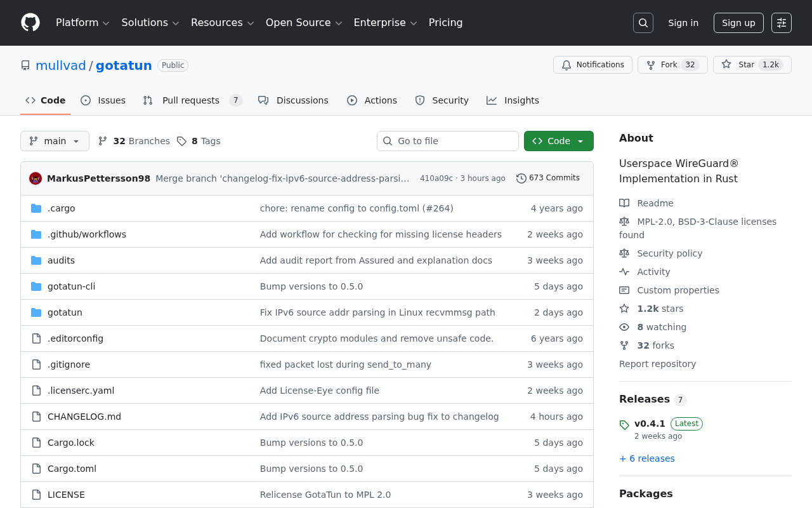View the v0.4.1 Latest release

[x=650, y=424]
